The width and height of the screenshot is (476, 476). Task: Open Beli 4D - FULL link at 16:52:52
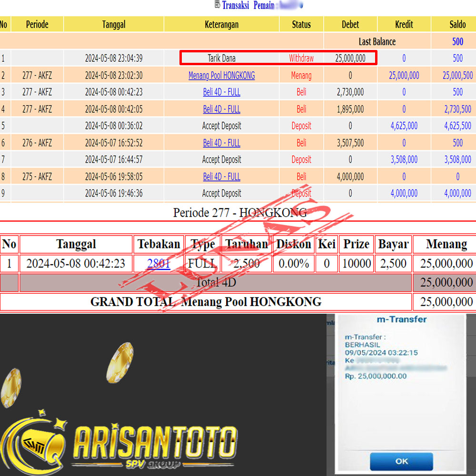tap(222, 143)
